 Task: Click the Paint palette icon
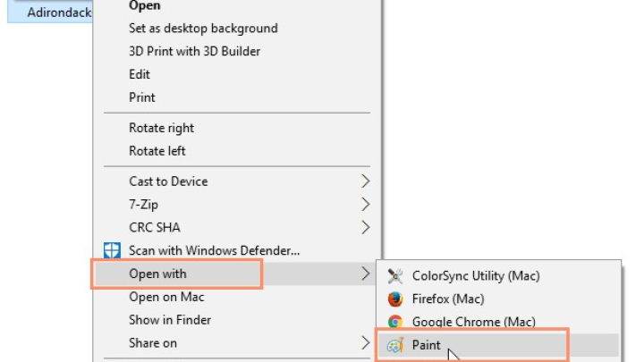(395, 345)
